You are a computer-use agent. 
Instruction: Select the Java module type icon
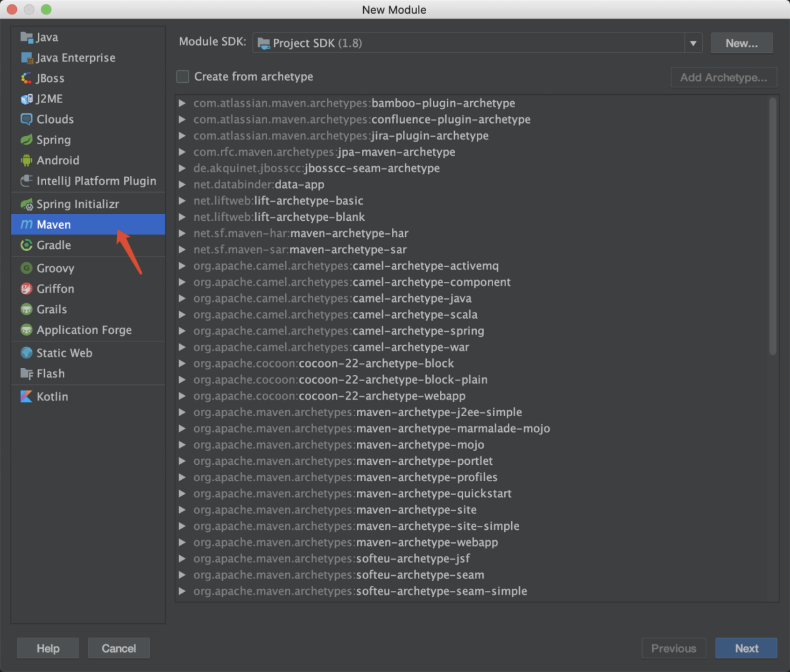27,37
